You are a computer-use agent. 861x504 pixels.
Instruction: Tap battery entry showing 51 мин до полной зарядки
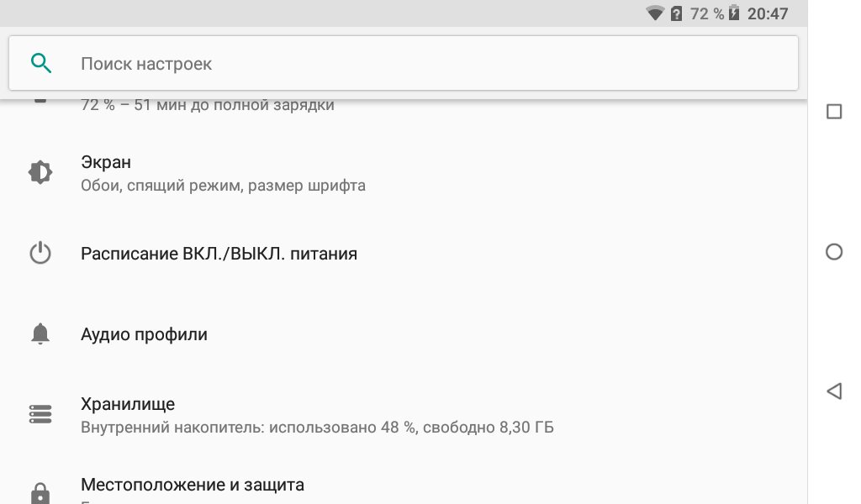(x=208, y=106)
